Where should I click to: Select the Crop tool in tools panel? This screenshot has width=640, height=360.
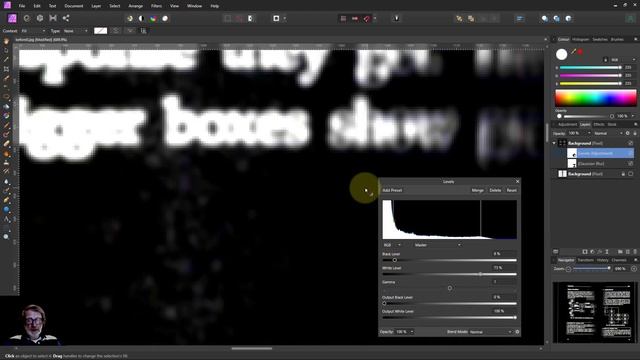pyautogui.click(x=6, y=69)
